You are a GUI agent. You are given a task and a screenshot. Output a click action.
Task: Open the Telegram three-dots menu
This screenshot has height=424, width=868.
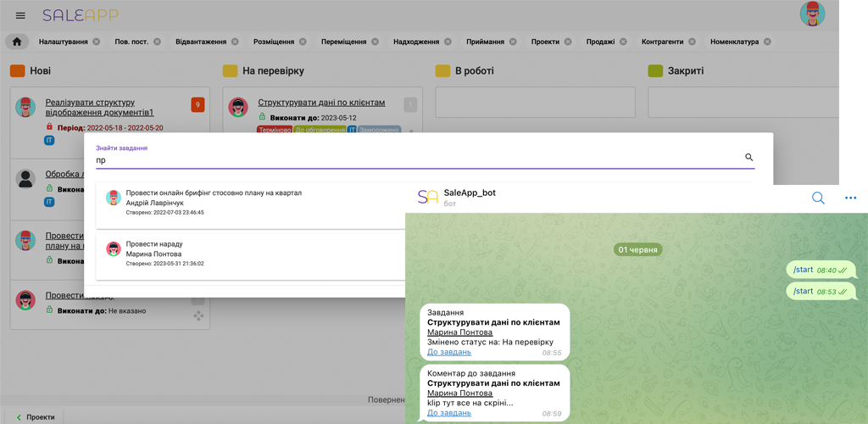tap(851, 198)
